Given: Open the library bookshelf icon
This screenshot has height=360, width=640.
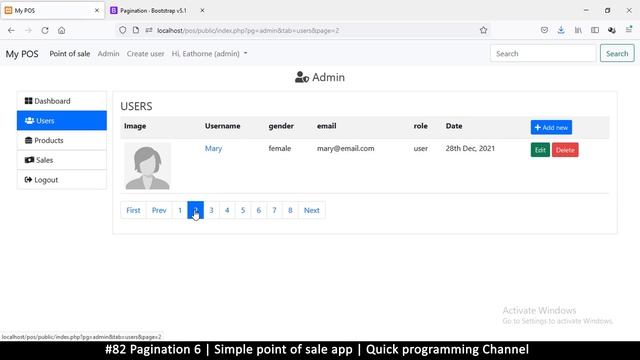Looking at the screenshot, I should click(x=578, y=30).
